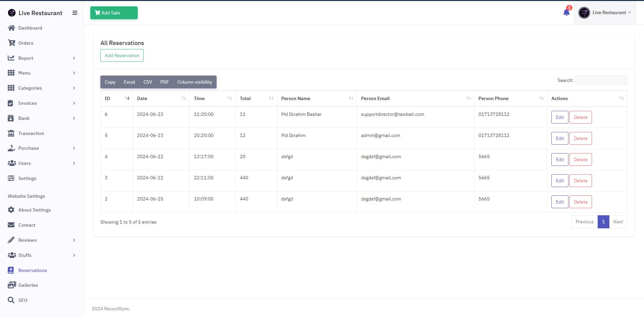Open Orders from the sidebar
The image size is (644, 318).
coord(26,43)
